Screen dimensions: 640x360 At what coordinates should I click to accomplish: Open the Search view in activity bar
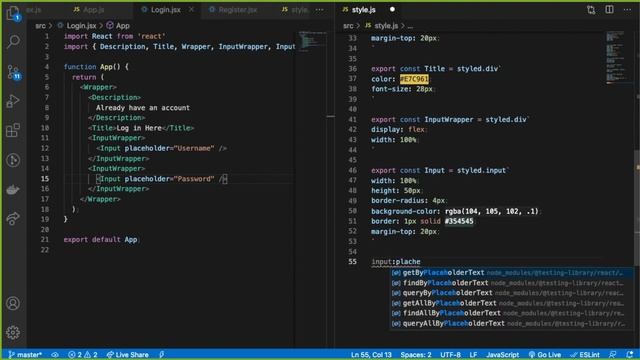coord(13,42)
